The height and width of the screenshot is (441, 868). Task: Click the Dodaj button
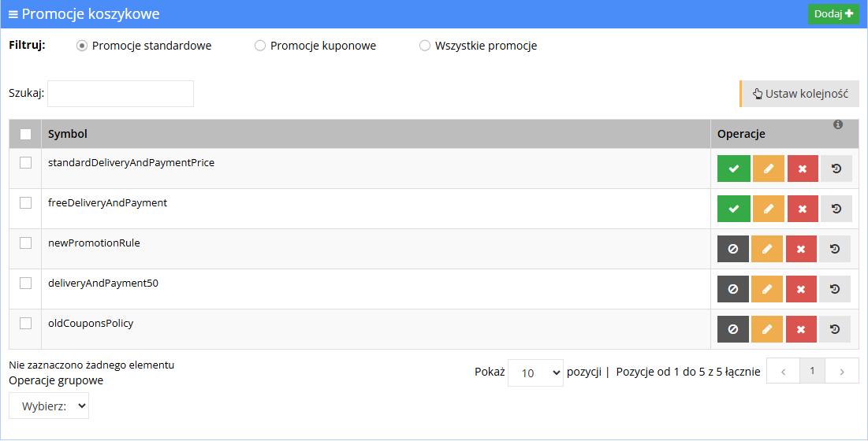833,14
